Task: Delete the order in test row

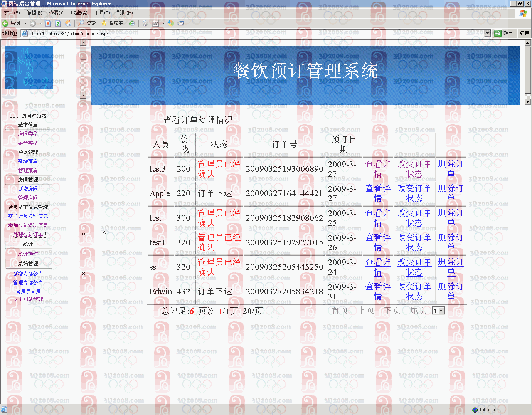Action: coord(451,218)
